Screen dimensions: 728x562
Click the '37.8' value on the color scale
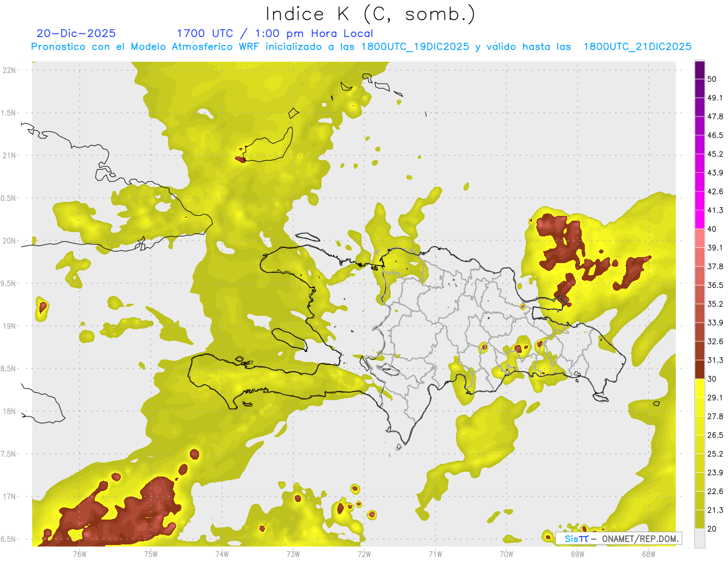(x=715, y=267)
